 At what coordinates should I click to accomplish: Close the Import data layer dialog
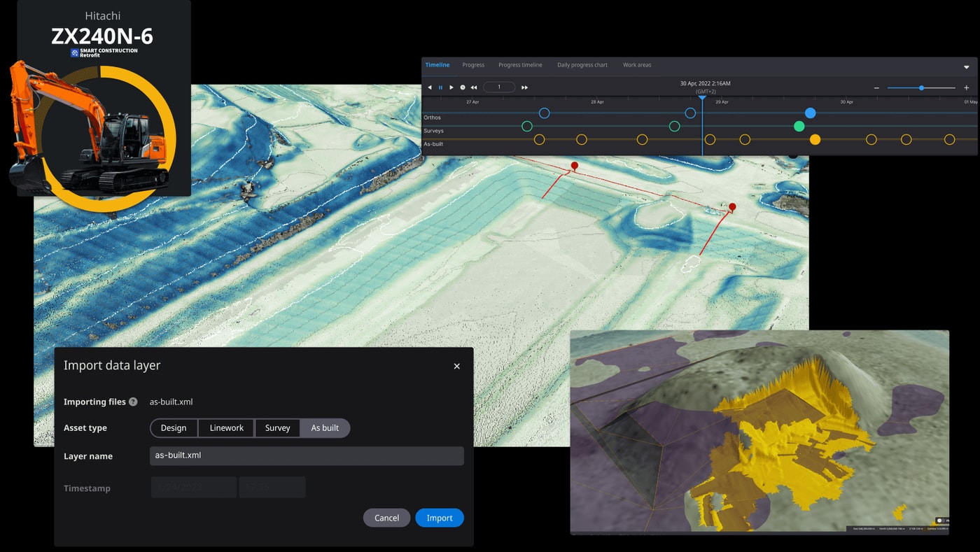[x=456, y=366]
